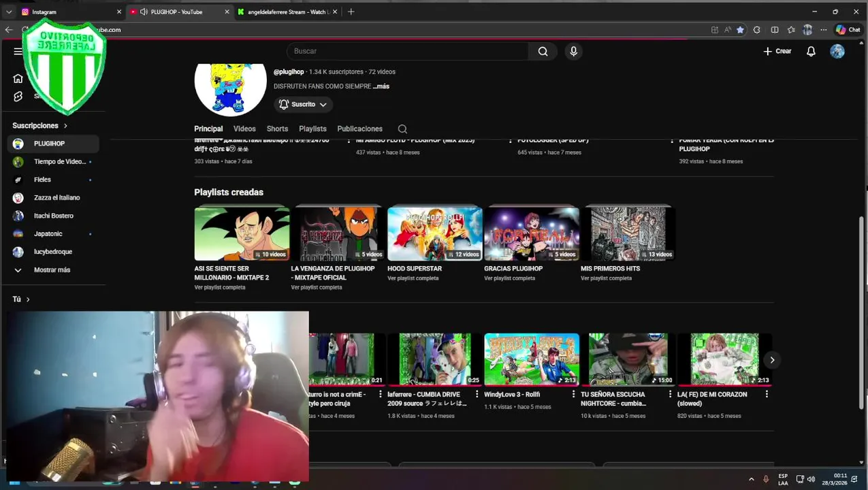
Task: Close the Instagram browser tab
Action: point(119,12)
